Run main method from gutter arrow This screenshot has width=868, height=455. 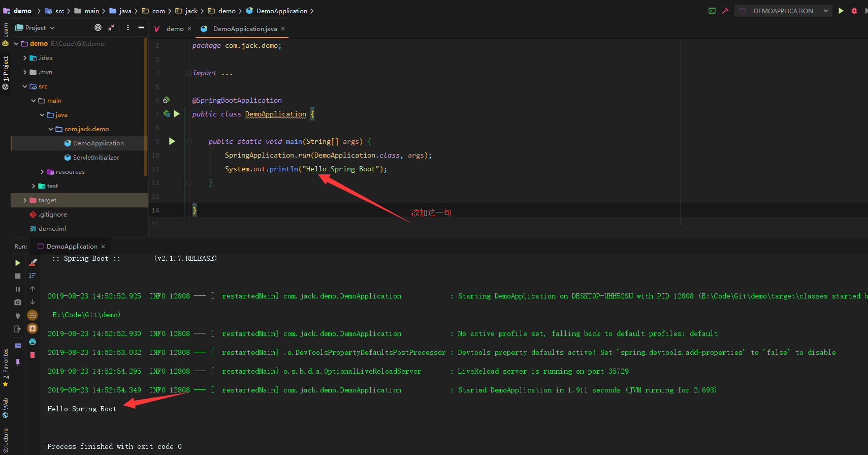[172, 141]
